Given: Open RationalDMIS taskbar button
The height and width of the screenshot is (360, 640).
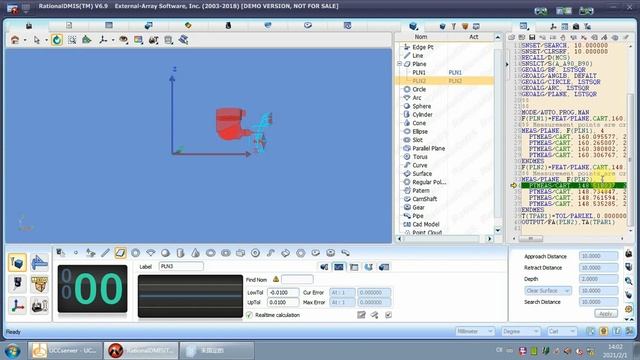Looking at the screenshot, I should (141, 351).
